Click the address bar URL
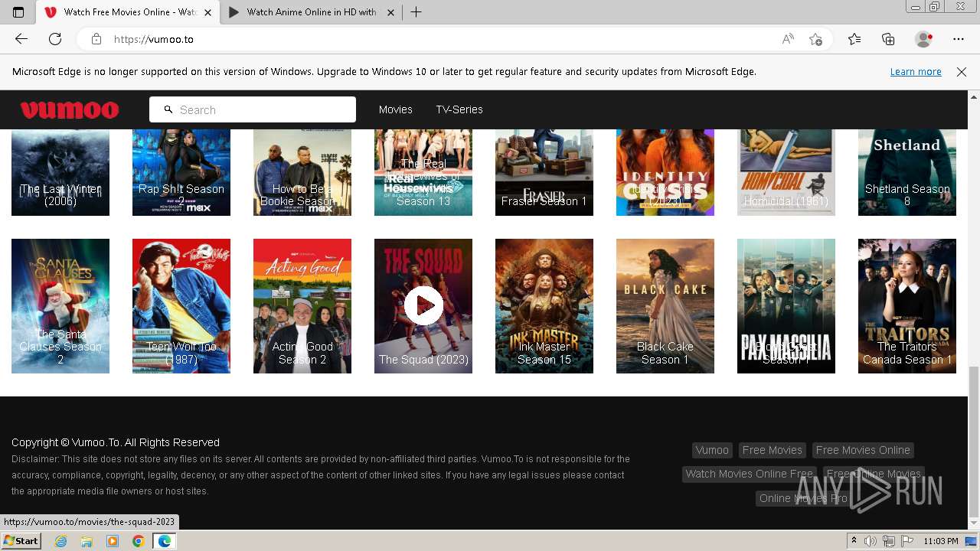980x551 pixels. (x=154, y=39)
